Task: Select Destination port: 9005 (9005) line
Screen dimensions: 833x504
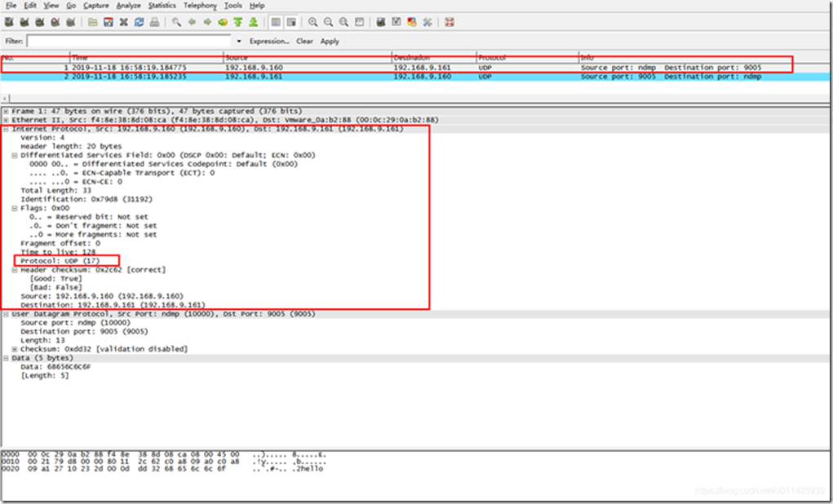Action: [85, 332]
